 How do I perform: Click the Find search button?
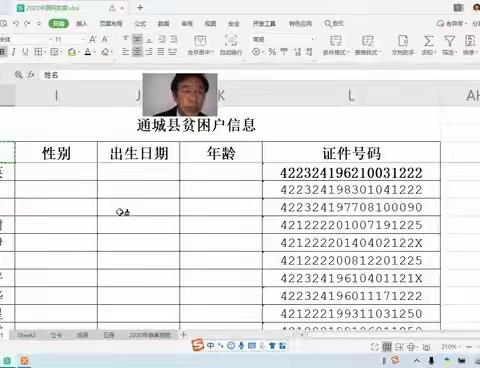tap(334, 24)
